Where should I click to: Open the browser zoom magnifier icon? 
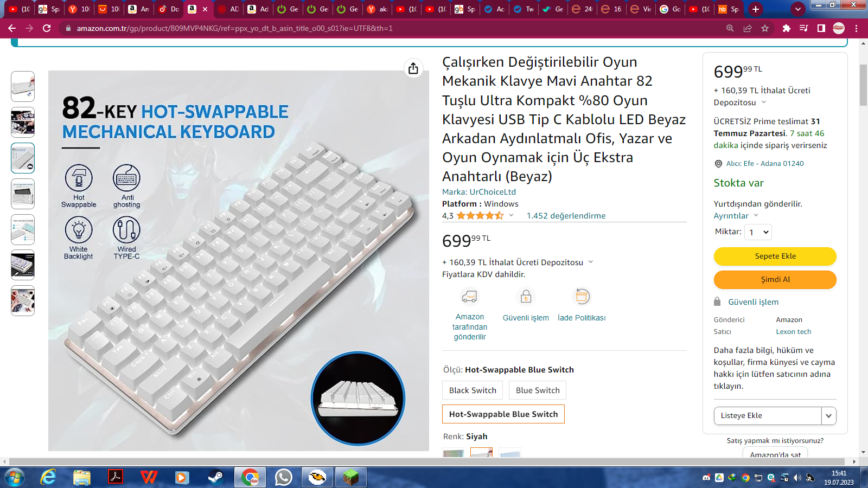tap(730, 28)
